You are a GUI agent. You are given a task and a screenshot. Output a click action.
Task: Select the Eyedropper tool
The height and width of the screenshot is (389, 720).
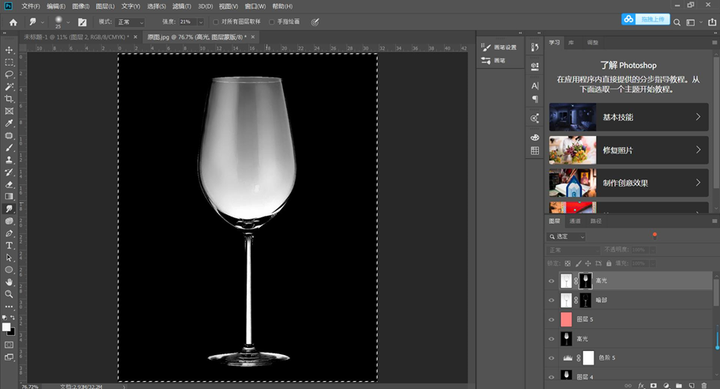[x=9, y=123]
